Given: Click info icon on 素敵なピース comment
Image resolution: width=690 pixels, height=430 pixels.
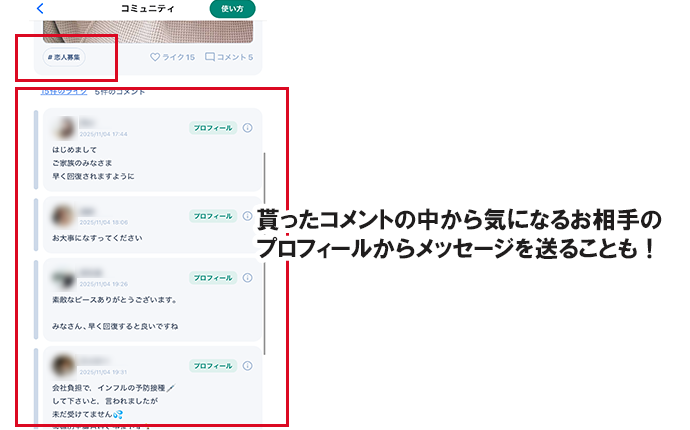Looking at the screenshot, I should pos(247,277).
